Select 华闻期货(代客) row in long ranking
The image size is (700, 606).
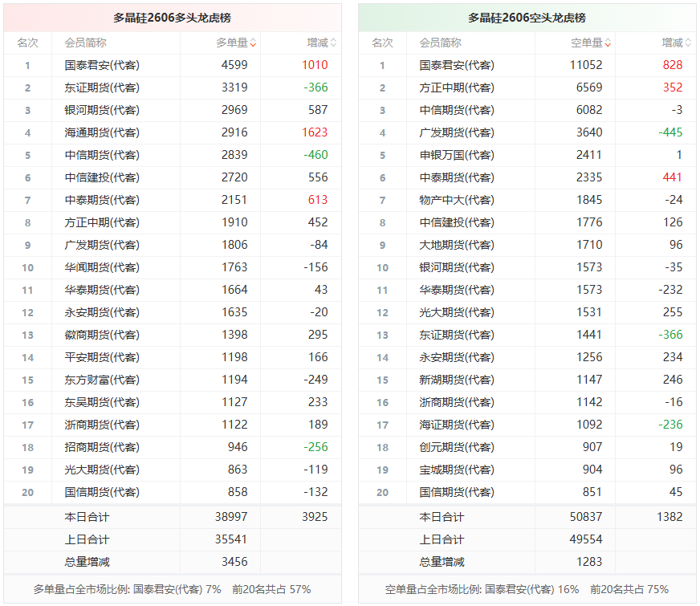(x=101, y=267)
